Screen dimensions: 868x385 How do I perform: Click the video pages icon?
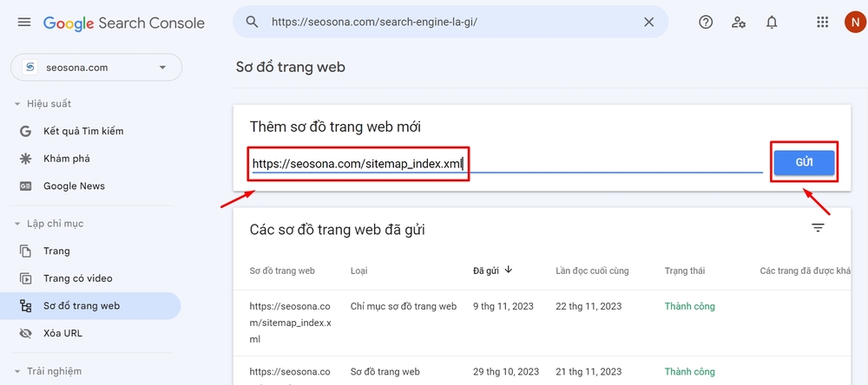coord(25,278)
